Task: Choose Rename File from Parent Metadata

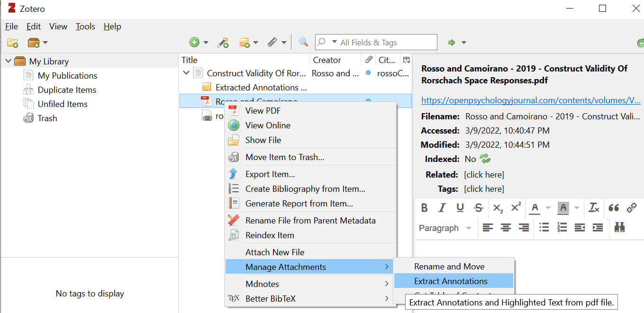Action: 310,221
